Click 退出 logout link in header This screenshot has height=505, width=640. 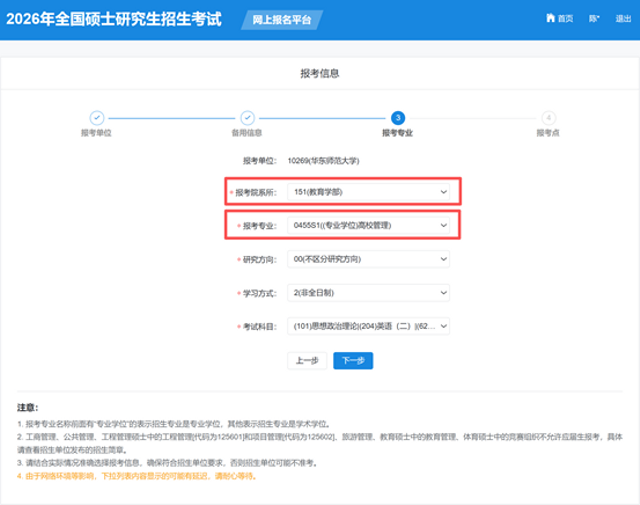(623, 19)
